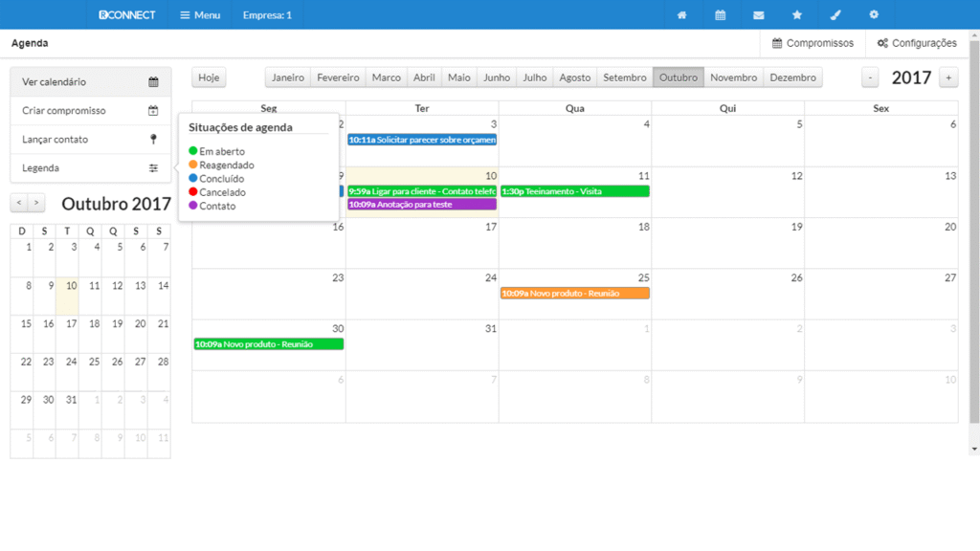Open Compromissos in the header
This screenshot has height=551, width=980.
point(813,43)
